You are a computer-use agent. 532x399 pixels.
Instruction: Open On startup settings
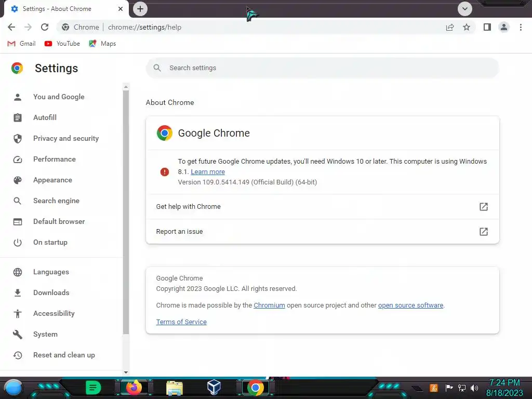pos(50,242)
